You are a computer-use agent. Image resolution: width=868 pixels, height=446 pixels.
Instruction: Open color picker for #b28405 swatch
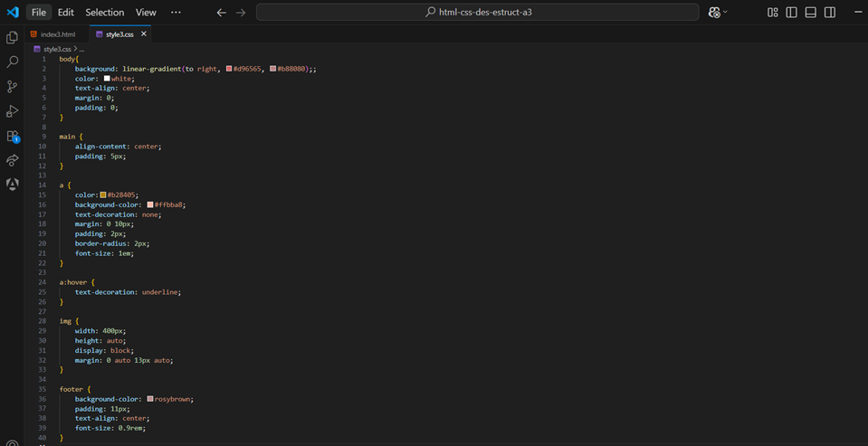tap(103, 195)
